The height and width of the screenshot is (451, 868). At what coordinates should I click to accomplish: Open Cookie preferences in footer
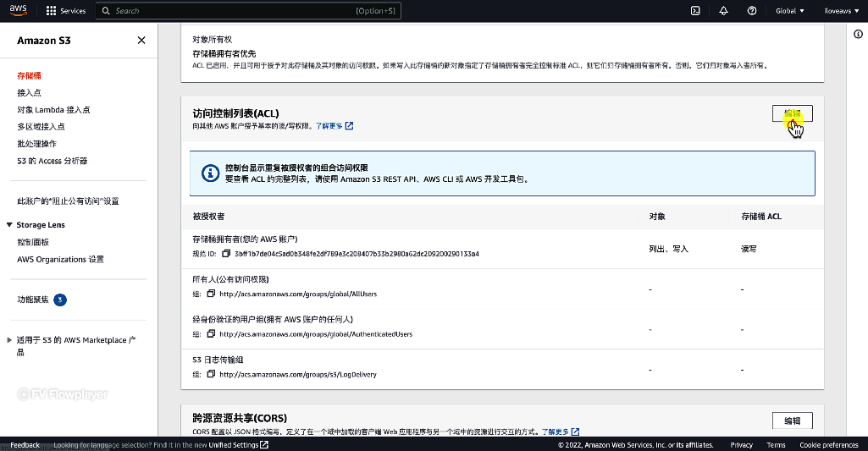point(829,445)
